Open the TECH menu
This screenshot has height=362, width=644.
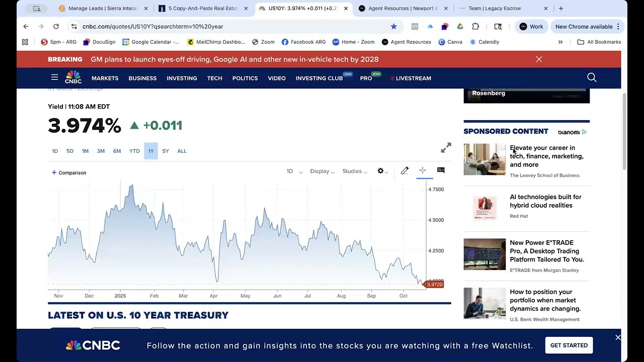[x=214, y=78]
